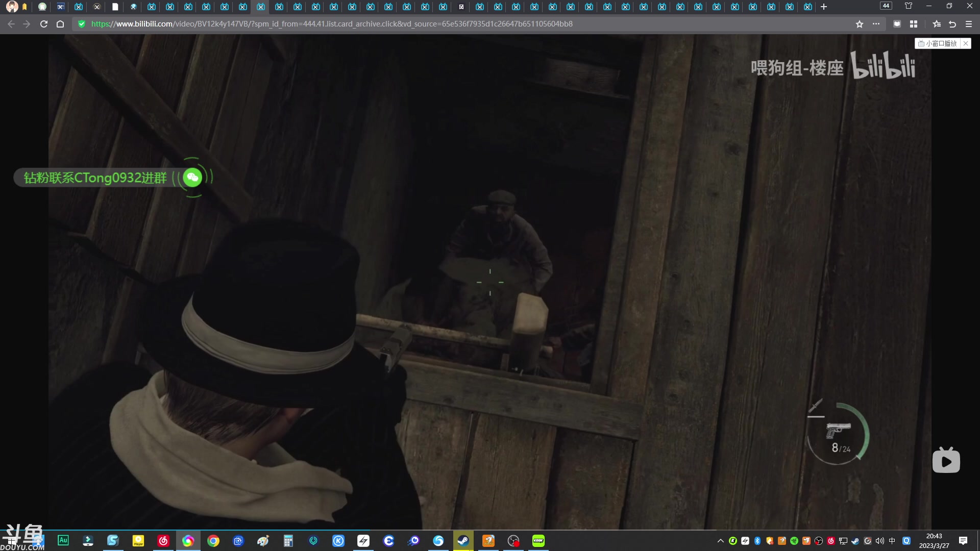Click the bilibili TV play icon on the video
980x551 pixels.
click(946, 460)
